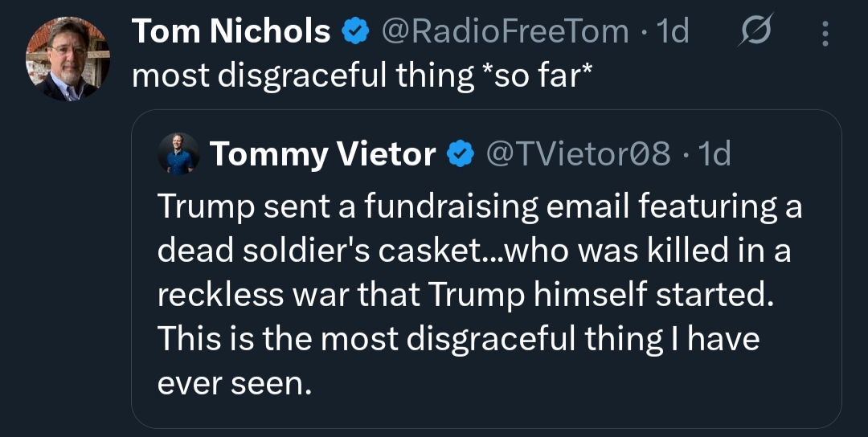Click the line 'dead soldier's casket...who was killed'
Image resolution: width=868 pixels, height=437 pixels.
click(x=474, y=251)
